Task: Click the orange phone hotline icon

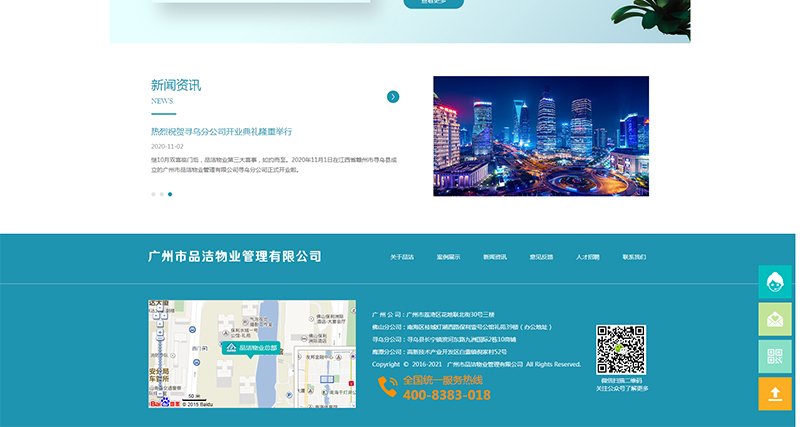Action: pyautogui.click(x=387, y=388)
